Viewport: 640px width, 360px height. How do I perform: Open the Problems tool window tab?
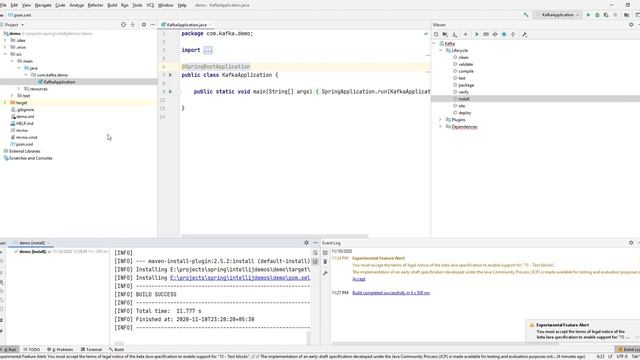click(60, 350)
